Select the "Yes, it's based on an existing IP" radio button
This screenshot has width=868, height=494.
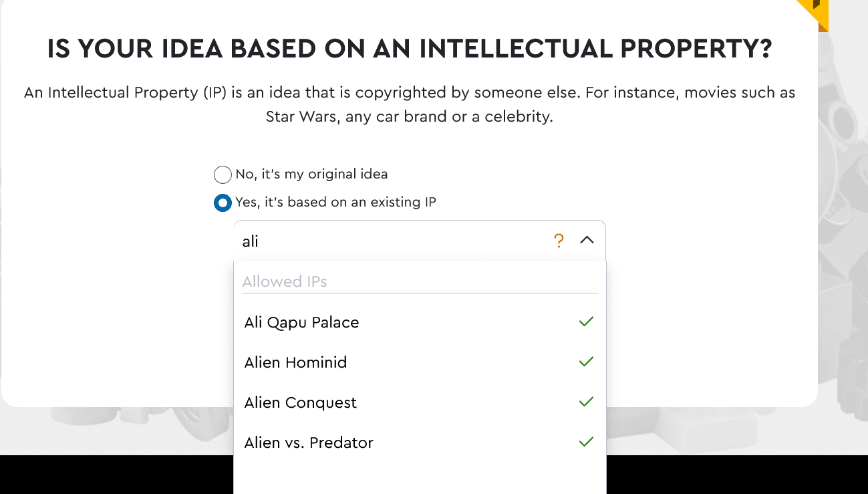[x=223, y=203]
